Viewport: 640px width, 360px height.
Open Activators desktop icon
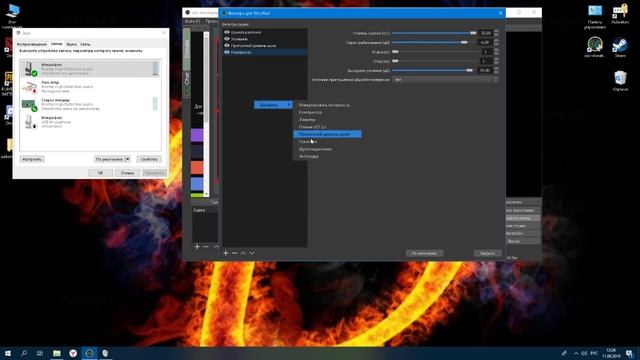pos(620,14)
